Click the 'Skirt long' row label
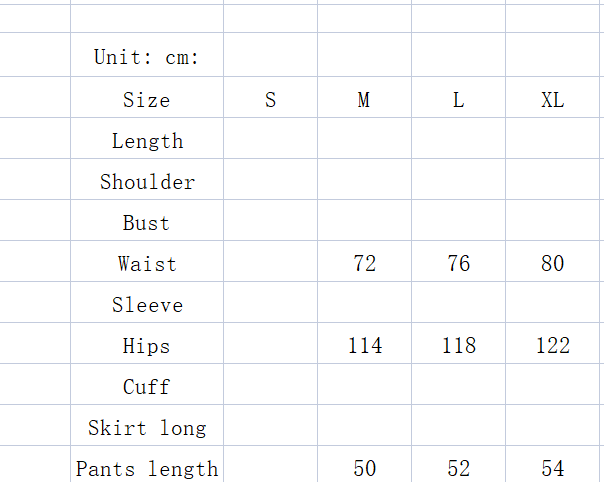The height and width of the screenshot is (482, 604). tap(147, 428)
